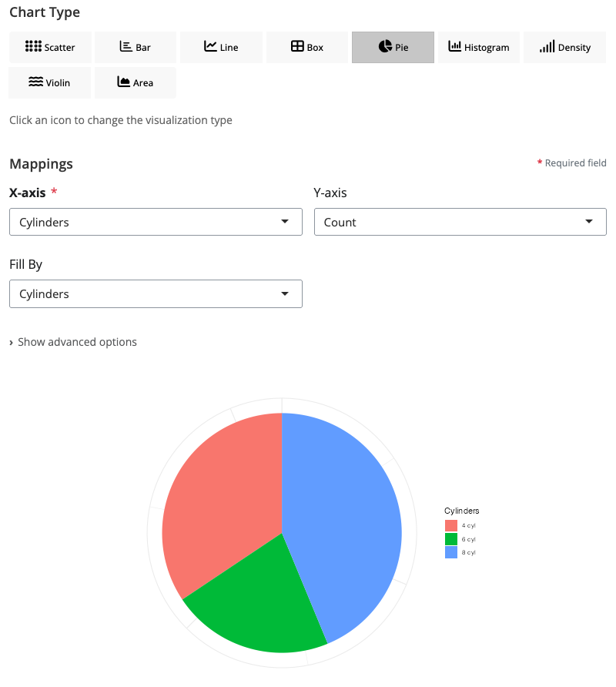Switch to the Line chart icon

coord(221,47)
